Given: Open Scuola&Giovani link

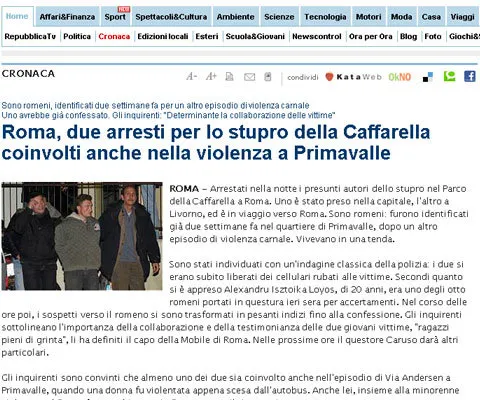Looking at the screenshot, I should click(x=255, y=36).
